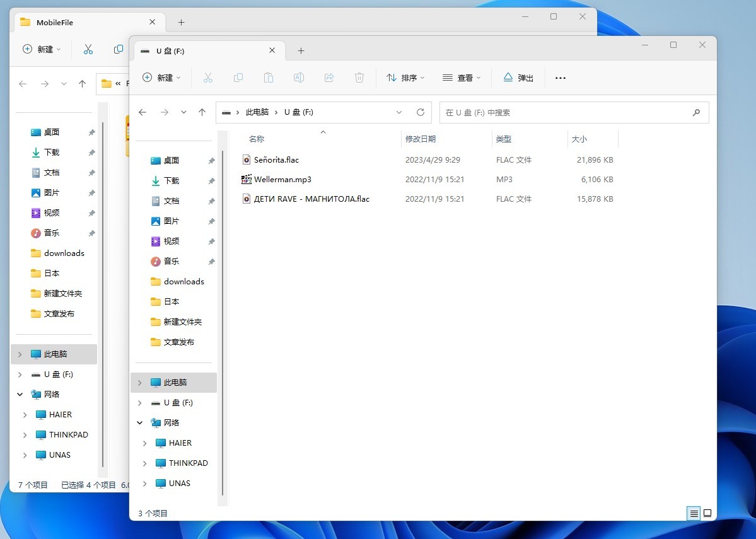Click the Copy icon on the toolbar

[x=238, y=78]
